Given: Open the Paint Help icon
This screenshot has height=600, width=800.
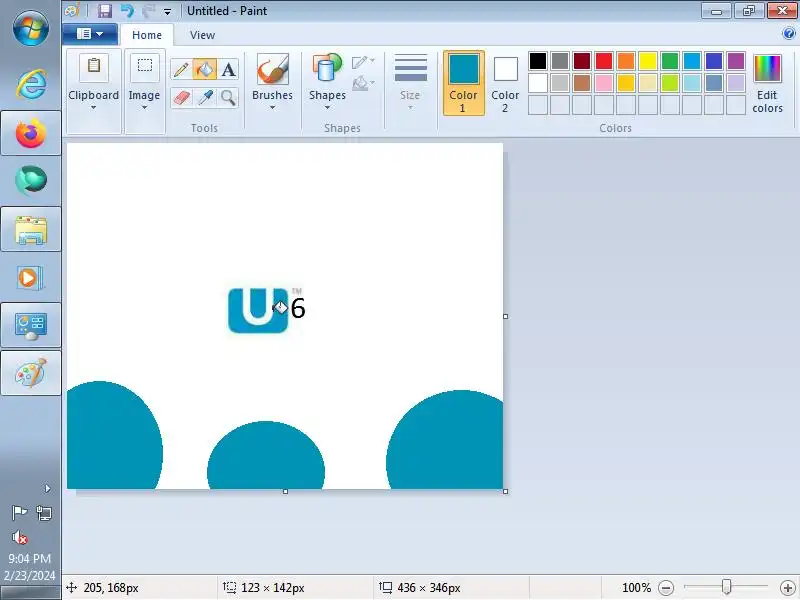Looking at the screenshot, I should pyautogui.click(x=788, y=34).
